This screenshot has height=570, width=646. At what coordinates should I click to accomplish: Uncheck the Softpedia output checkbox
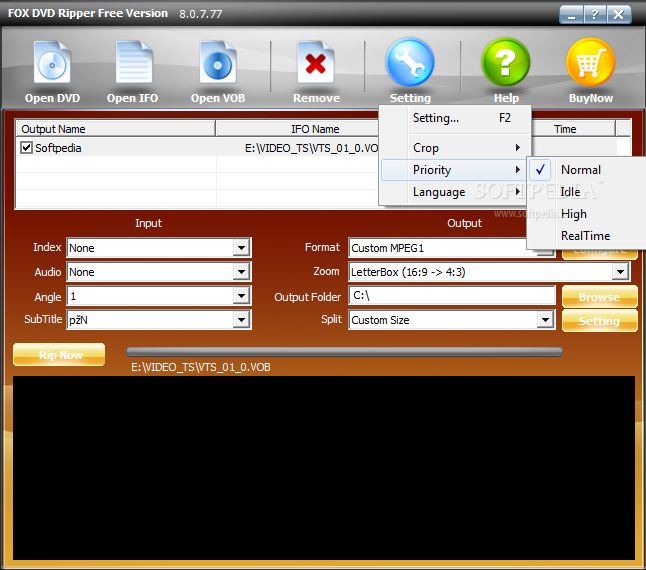pyautogui.click(x=26, y=147)
